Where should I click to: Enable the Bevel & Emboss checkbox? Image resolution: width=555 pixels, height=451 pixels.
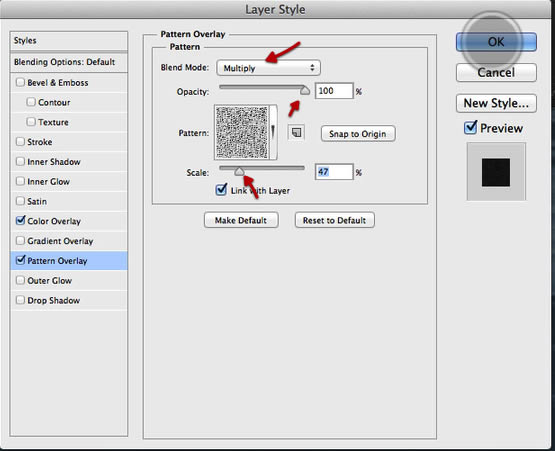coord(21,82)
